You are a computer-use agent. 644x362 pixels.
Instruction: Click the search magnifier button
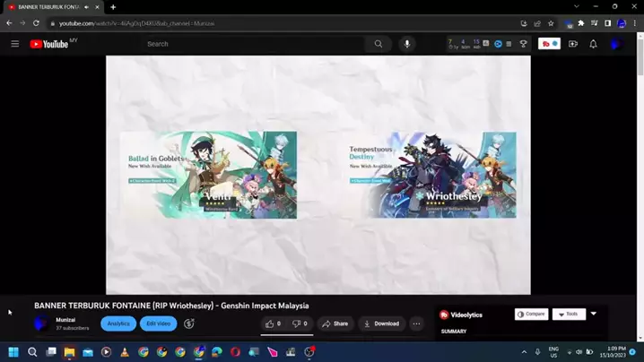pos(378,44)
